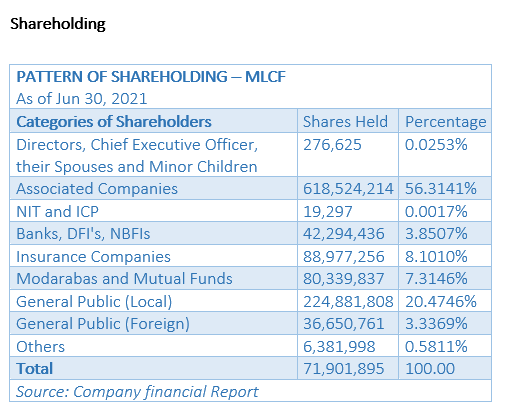The height and width of the screenshot is (418, 528).
Task: Click the Percentage column header
Action: pyautogui.click(x=446, y=122)
